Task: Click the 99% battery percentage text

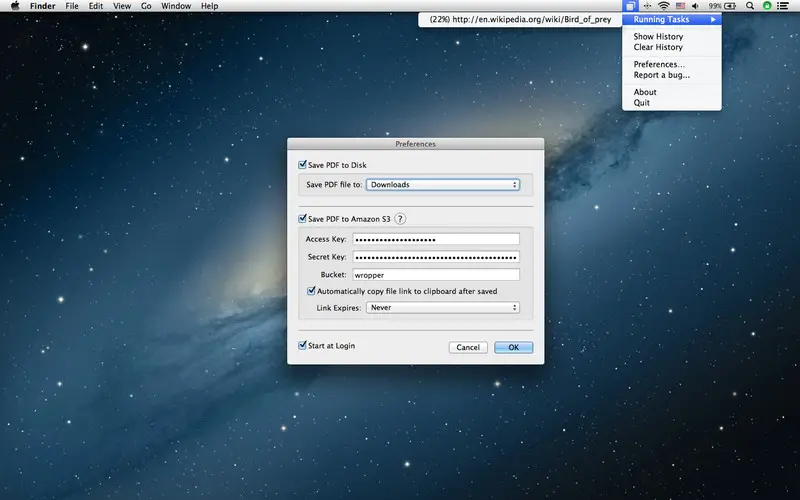Action: [715, 6]
